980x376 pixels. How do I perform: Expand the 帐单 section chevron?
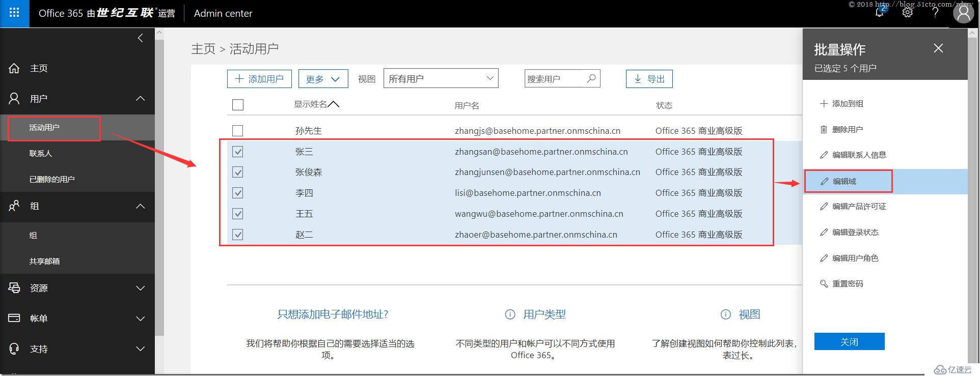click(x=141, y=319)
